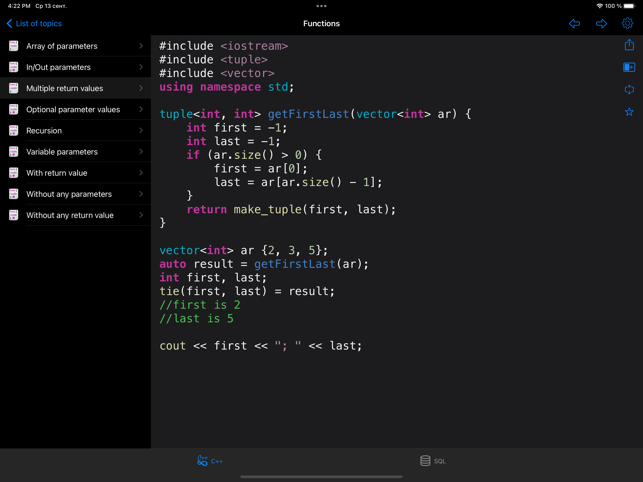Screen dimensions: 643x482
Task: Expand the chevron on Recursion
Action: 141,130
